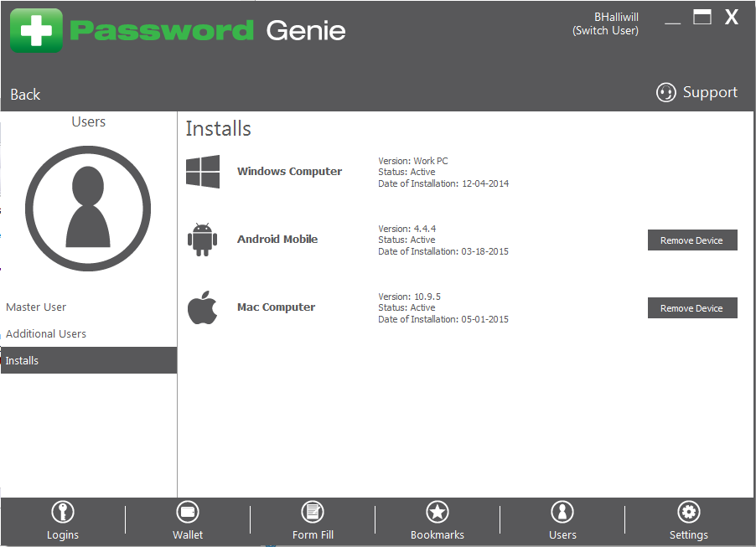Open the Logins key icon
The height and width of the screenshot is (547, 756).
point(63,512)
